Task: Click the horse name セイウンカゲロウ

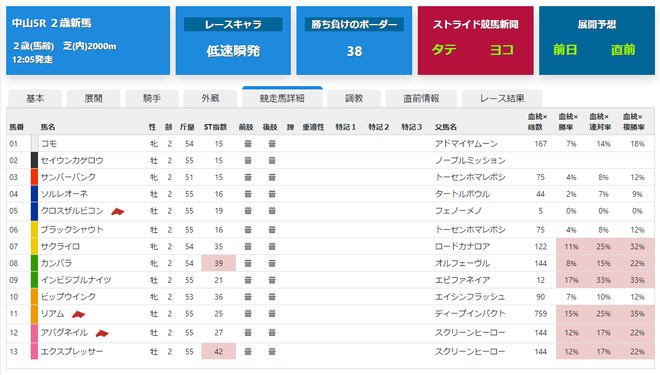Action: (72, 160)
